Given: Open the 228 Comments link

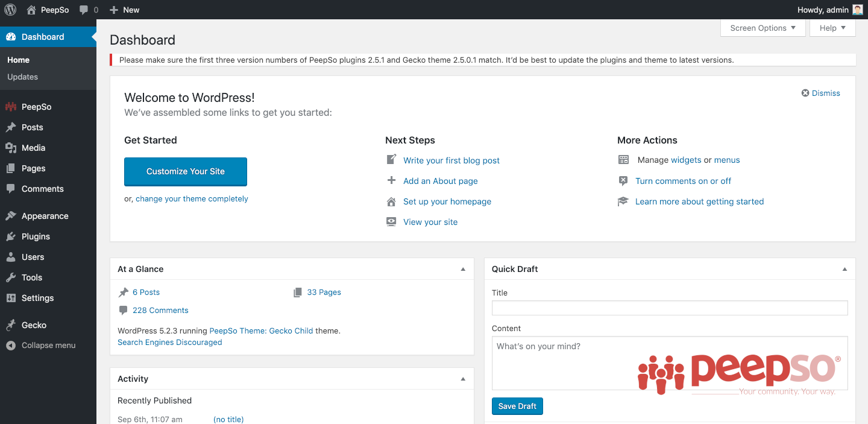Looking at the screenshot, I should [x=160, y=310].
